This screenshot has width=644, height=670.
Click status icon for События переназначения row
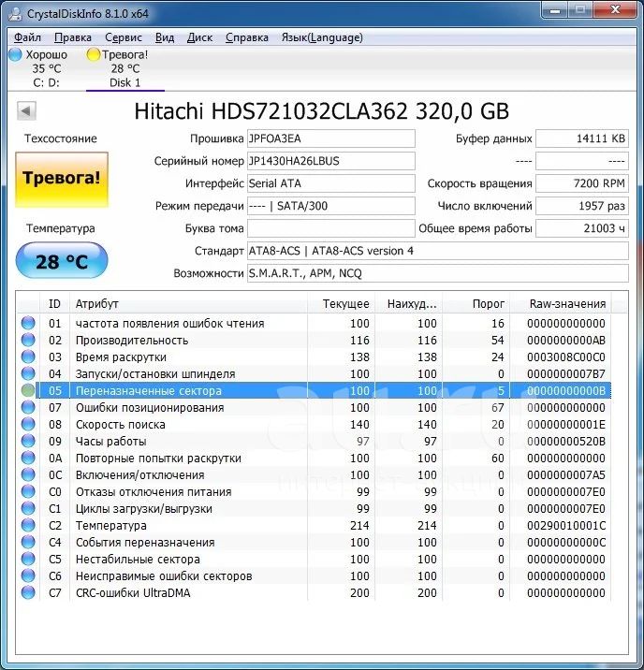(28, 542)
